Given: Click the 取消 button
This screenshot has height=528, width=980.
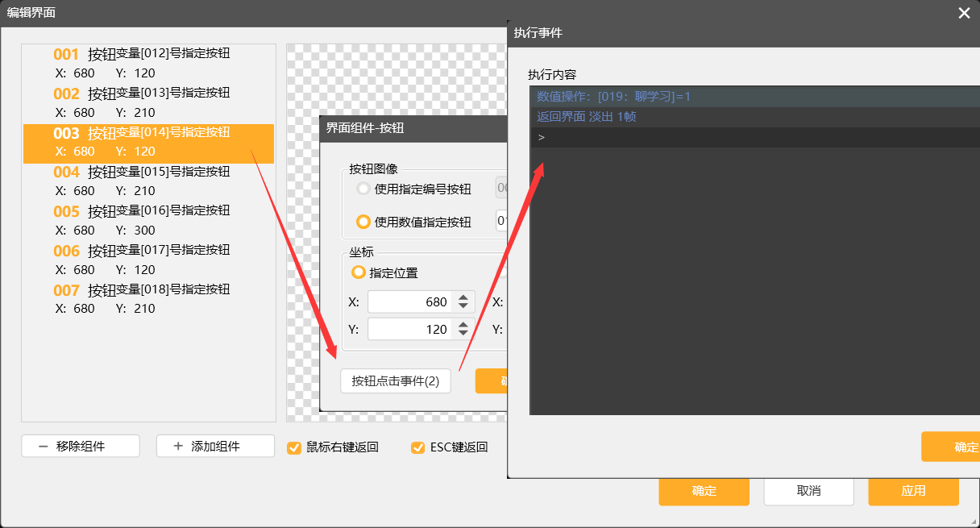Looking at the screenshot, I should (808, 491).
